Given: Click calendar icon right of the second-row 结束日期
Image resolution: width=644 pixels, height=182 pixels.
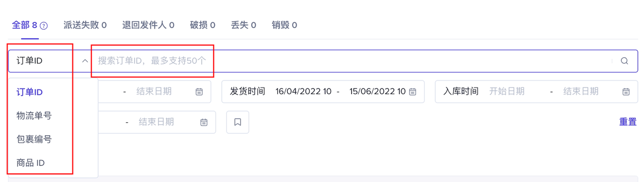Looking at the screenshot, I should coord(204,122).
